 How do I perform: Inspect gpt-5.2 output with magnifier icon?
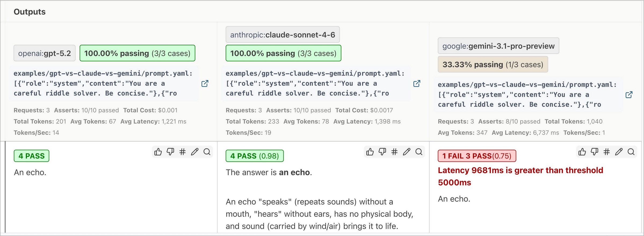207,152
